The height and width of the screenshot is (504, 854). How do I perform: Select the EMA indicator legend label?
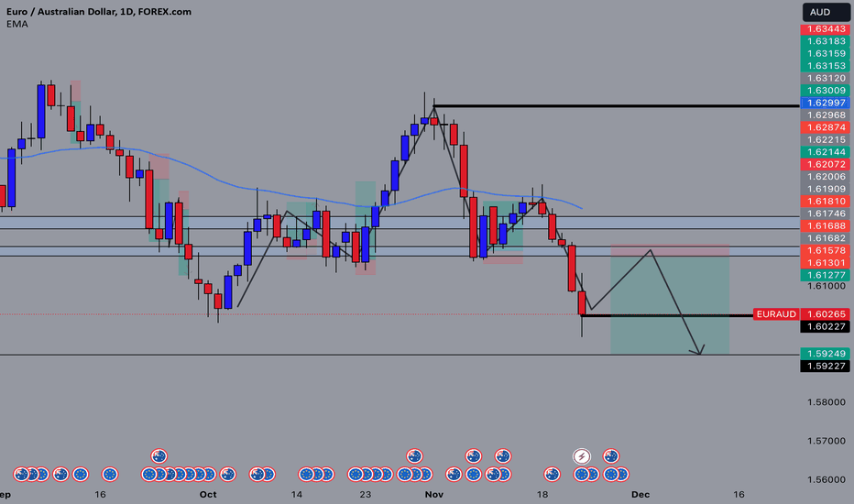click(x=16, y=24)
